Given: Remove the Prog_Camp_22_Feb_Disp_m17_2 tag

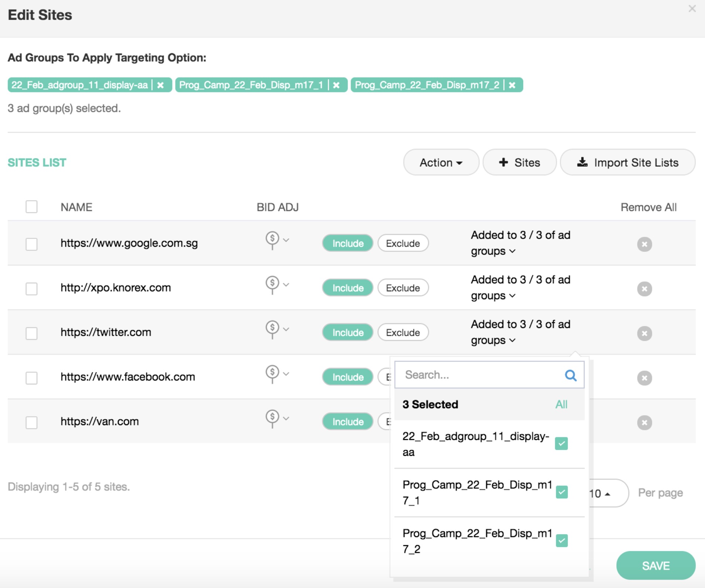Looking at the screenshot, I should pos(512,85).
